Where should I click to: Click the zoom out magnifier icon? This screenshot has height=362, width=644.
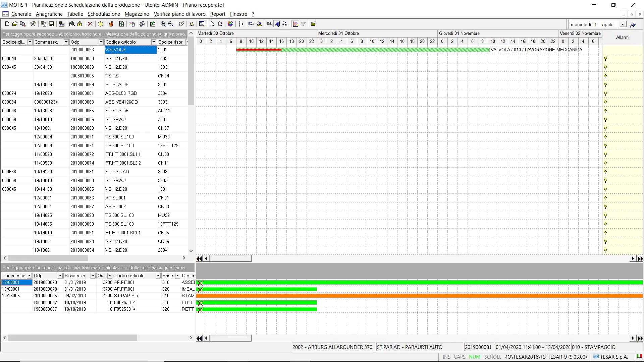click(x=171, y=24)
